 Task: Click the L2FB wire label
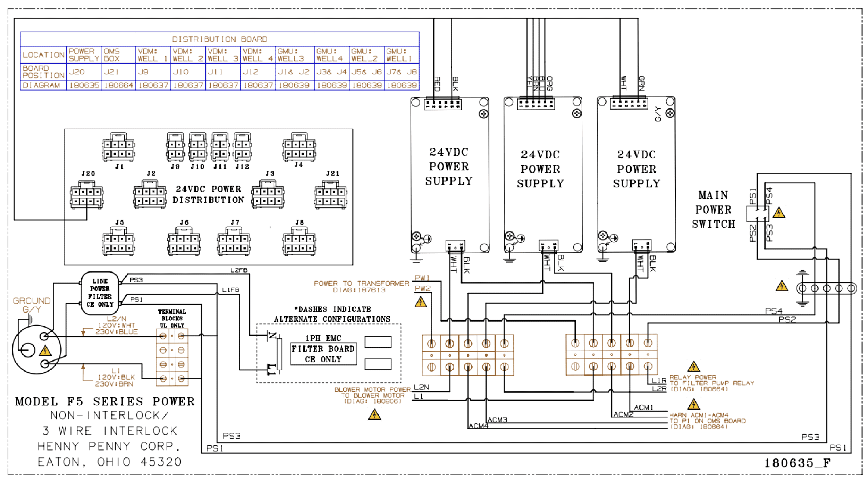239,270
